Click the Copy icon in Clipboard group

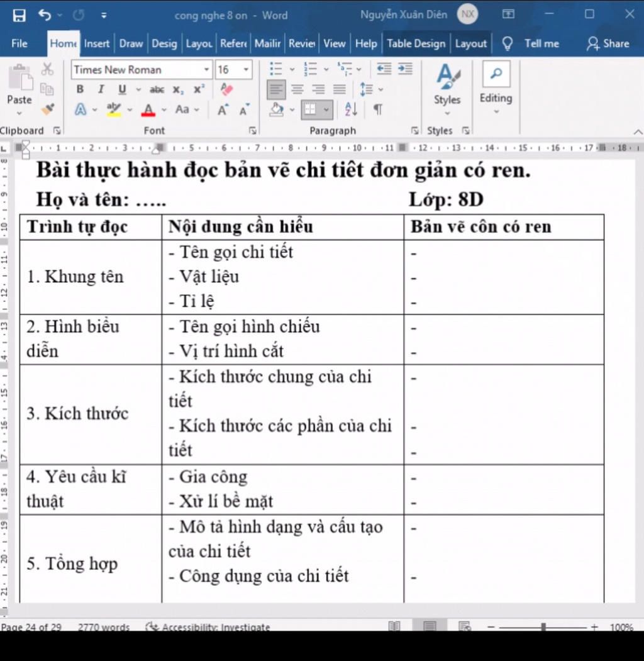47,89
